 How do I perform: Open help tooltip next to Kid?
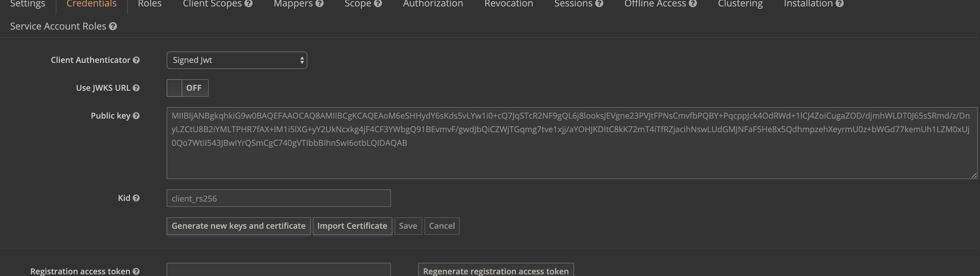[136, 198]
